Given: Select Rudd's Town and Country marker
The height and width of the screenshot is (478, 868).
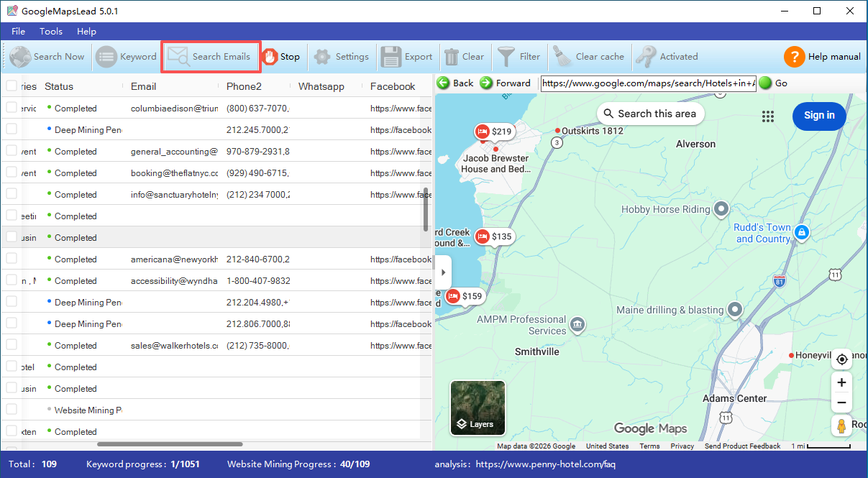Looking at the screenshot, I should coord(802,232).
